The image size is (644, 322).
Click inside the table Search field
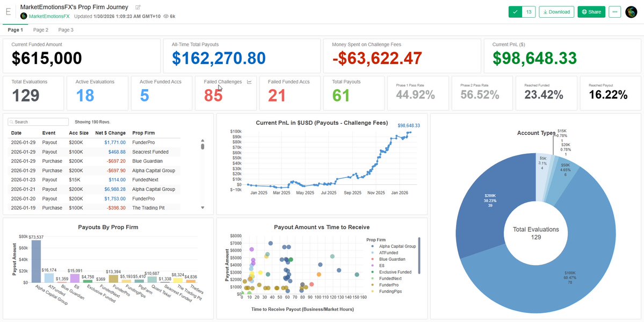(37, 121)
